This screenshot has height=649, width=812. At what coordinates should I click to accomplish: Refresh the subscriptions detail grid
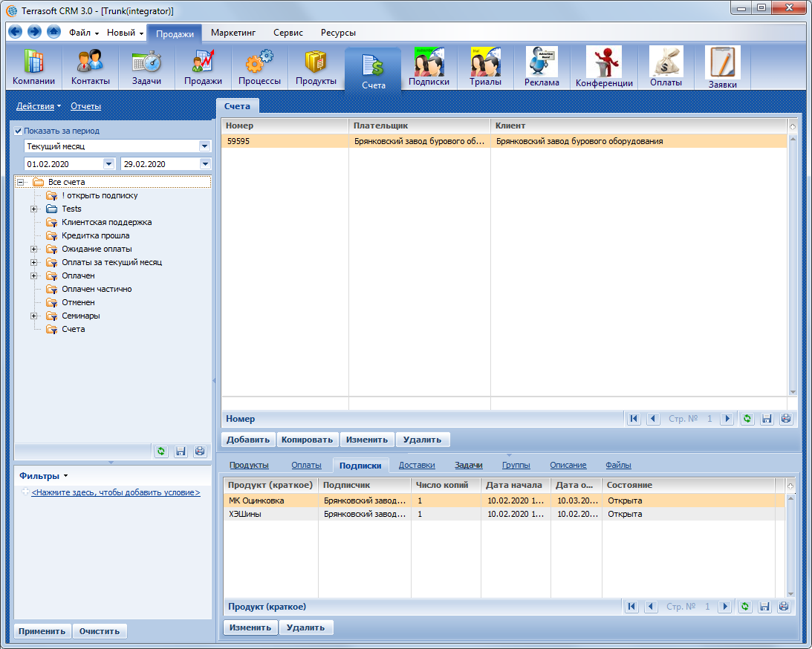pos(744,607)
